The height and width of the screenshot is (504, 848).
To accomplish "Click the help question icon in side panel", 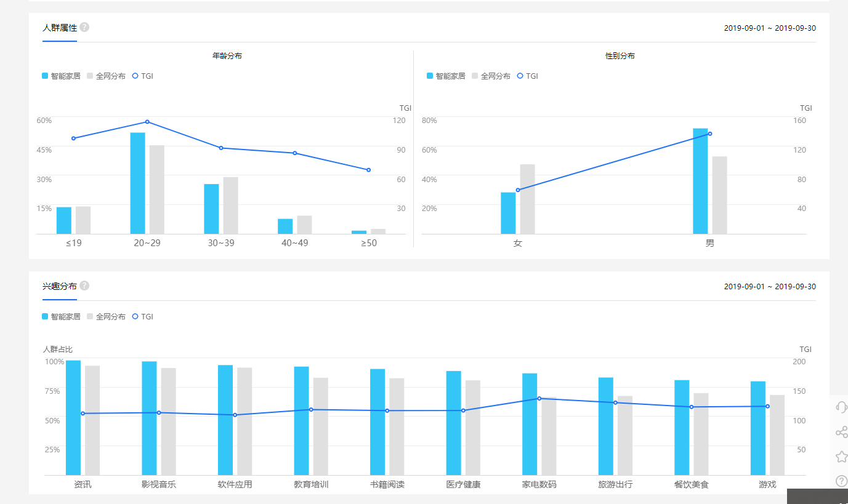I will point(841,481).
